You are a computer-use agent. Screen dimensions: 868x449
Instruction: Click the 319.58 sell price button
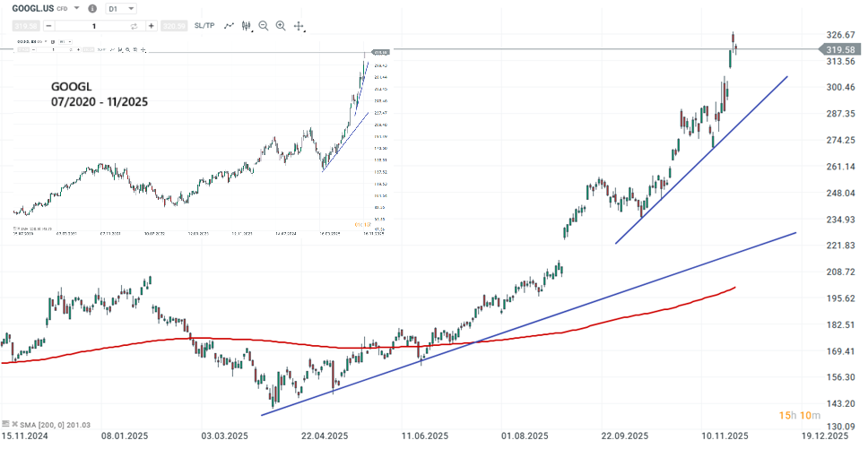pos(25,26)
